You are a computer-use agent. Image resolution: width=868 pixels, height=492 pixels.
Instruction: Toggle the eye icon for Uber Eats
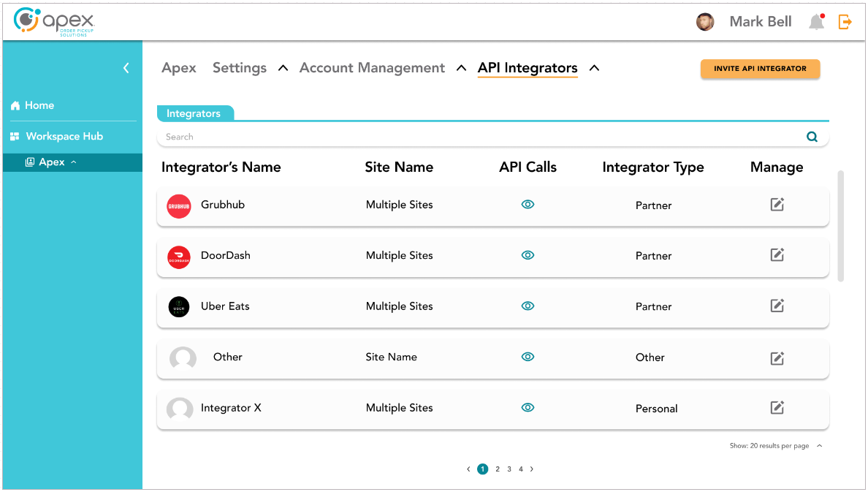[528, 306]
